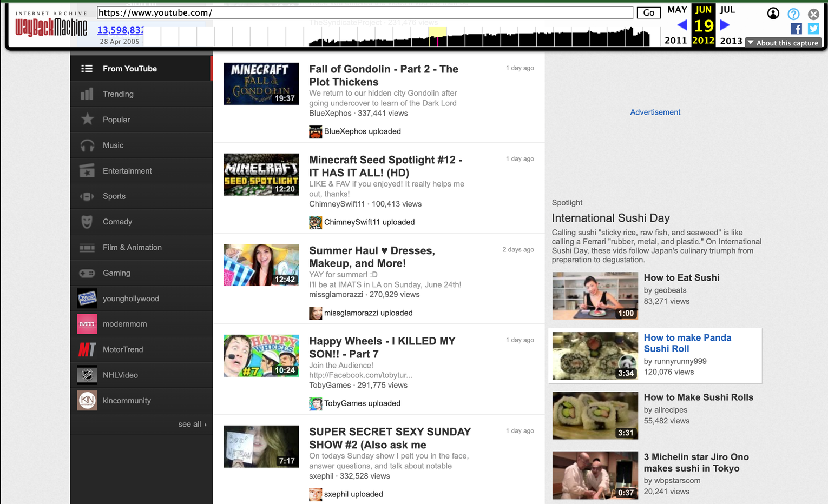Open the How to make Panda Sushi Roll link
The width and height of the screenshot is (828, 504).
coord(687,343)
